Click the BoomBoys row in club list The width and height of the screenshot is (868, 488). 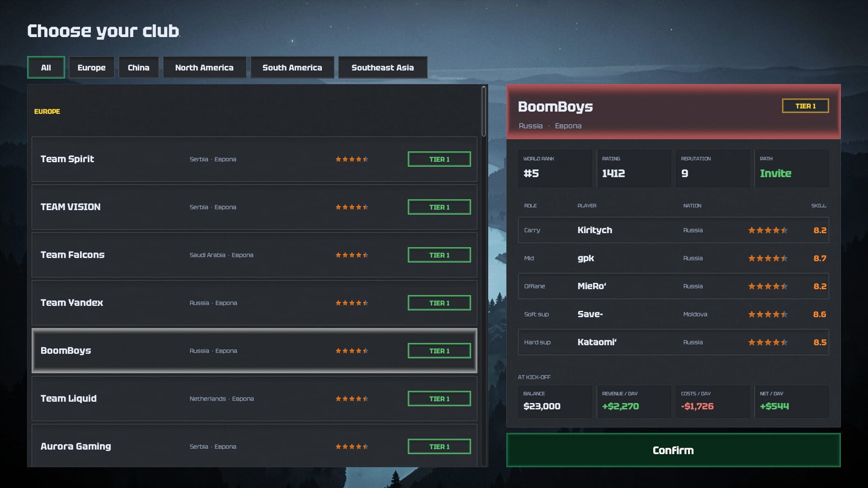pos(255,351)
